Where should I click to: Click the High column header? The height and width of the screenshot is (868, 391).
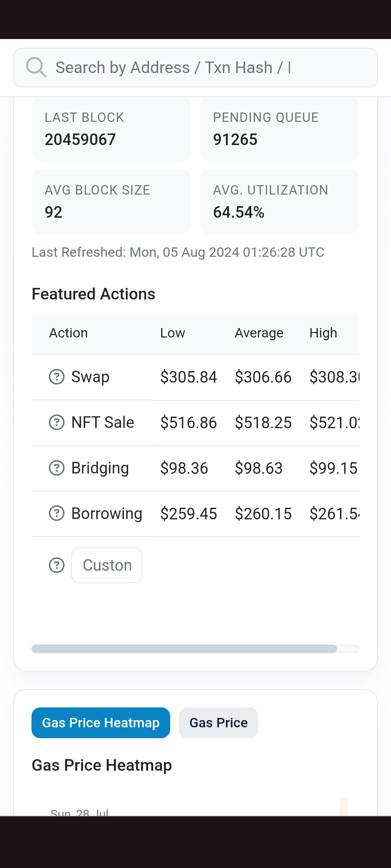tap(323, 333)
